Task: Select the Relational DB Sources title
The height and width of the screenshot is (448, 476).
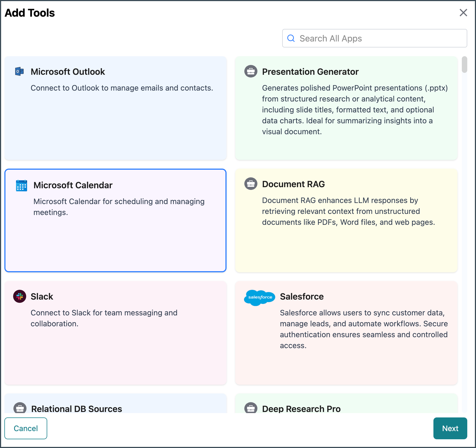Action: 77,409
